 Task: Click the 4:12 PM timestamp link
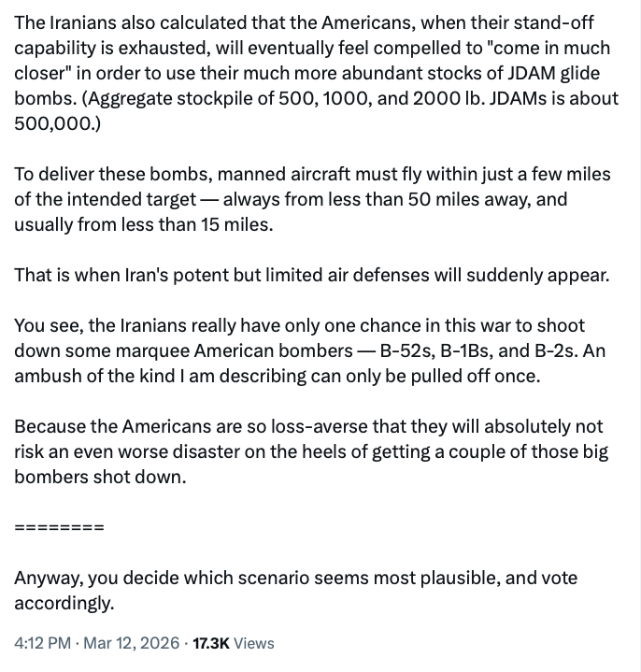click(42, 643)
